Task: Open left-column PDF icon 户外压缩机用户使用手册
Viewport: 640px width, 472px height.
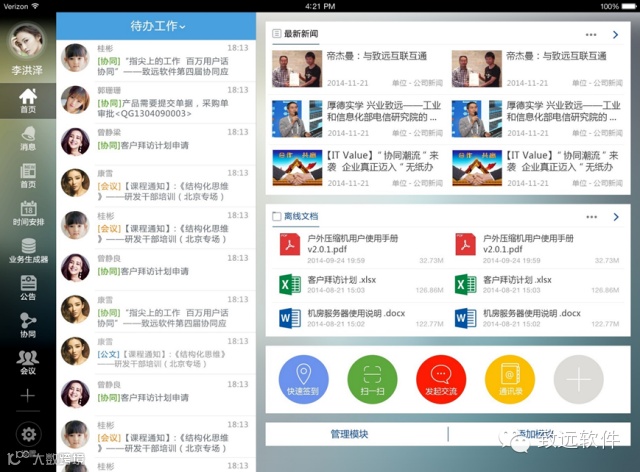Action: [289, 244]
